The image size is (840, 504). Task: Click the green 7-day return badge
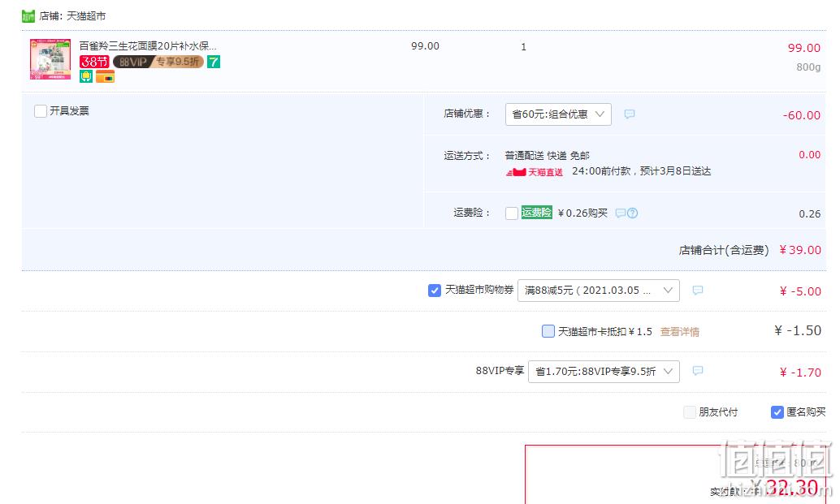point(214,62)
